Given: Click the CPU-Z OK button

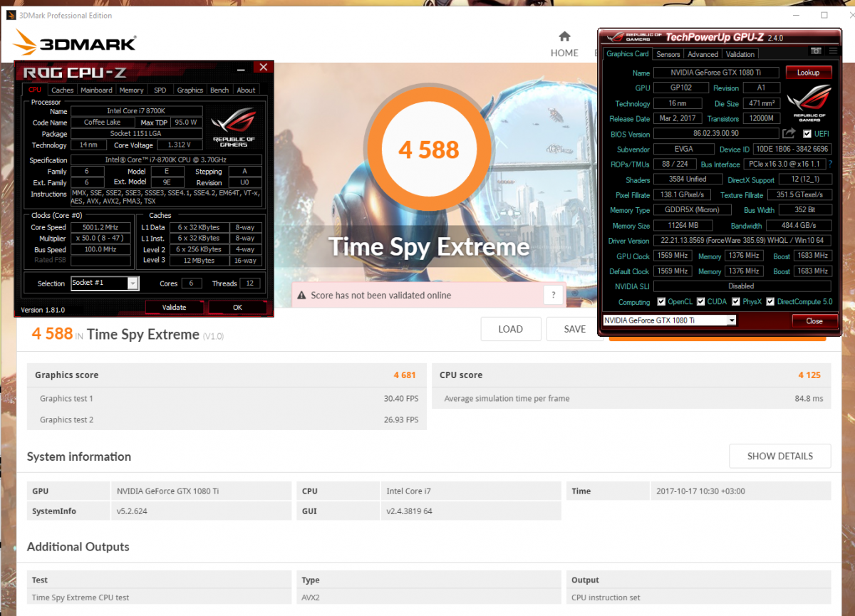Looking at the screenshot, I should coord(237,308).
